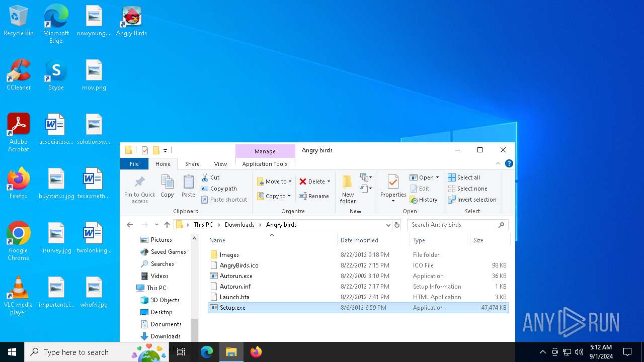Select VLC media player desktop icon
Viewport: 644px width, 362px height.
pyautogui.click(x=19, y=296)
